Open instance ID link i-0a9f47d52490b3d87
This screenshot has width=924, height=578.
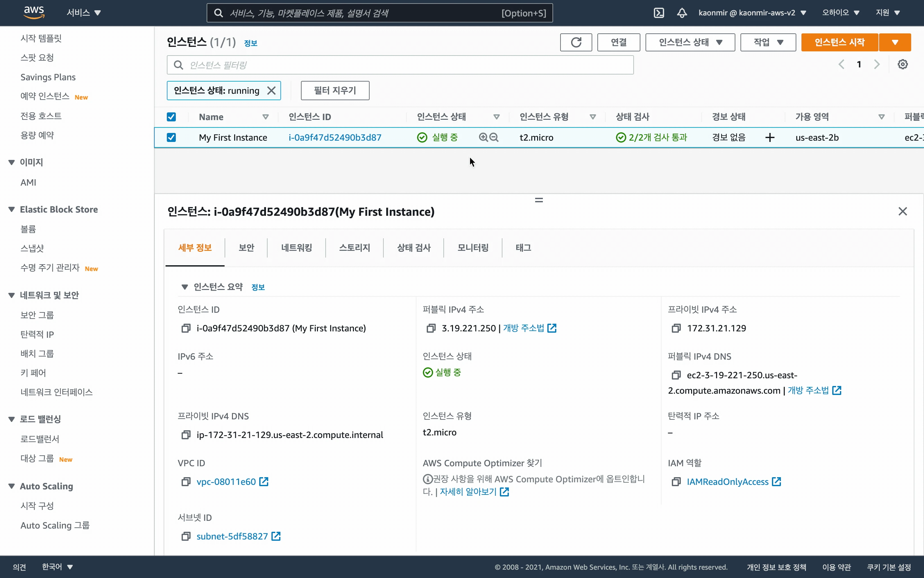click(x=335, y=137)
